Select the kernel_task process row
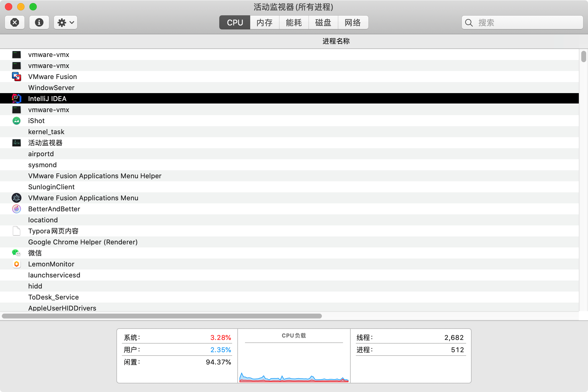This screenshot has height=392, width=588. tap(46, 132)
